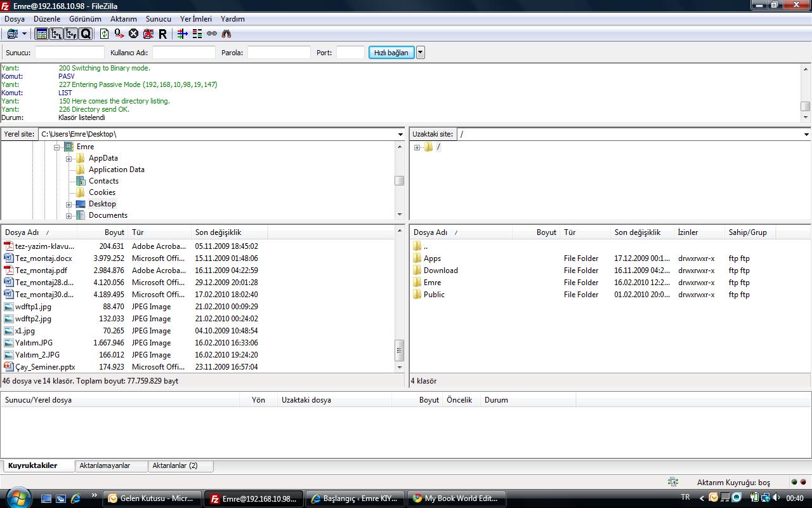Toggle directory comparison icon
The width and height of the screenshot is (812, 508).
(197, 34)
